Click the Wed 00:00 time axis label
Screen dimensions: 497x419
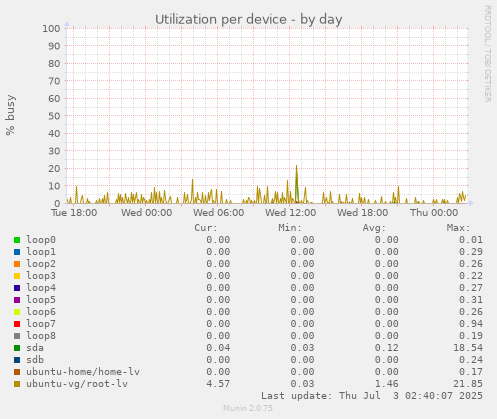pos(146,213)
